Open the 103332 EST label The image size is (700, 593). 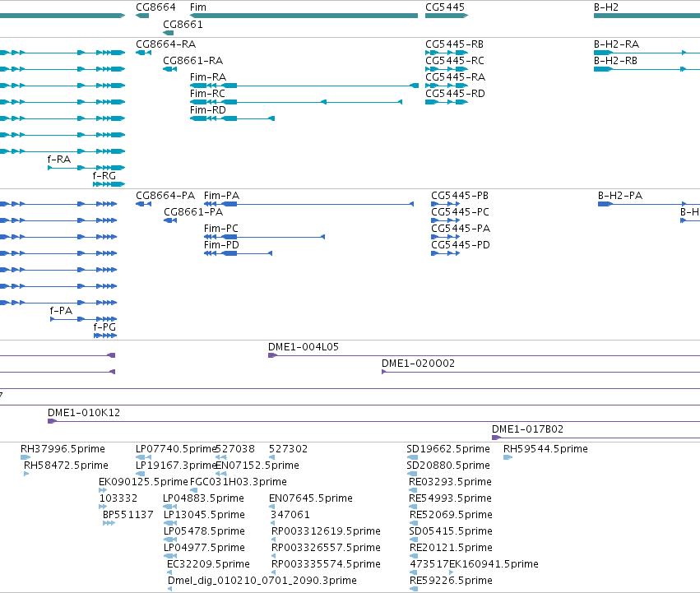(118, 498)
